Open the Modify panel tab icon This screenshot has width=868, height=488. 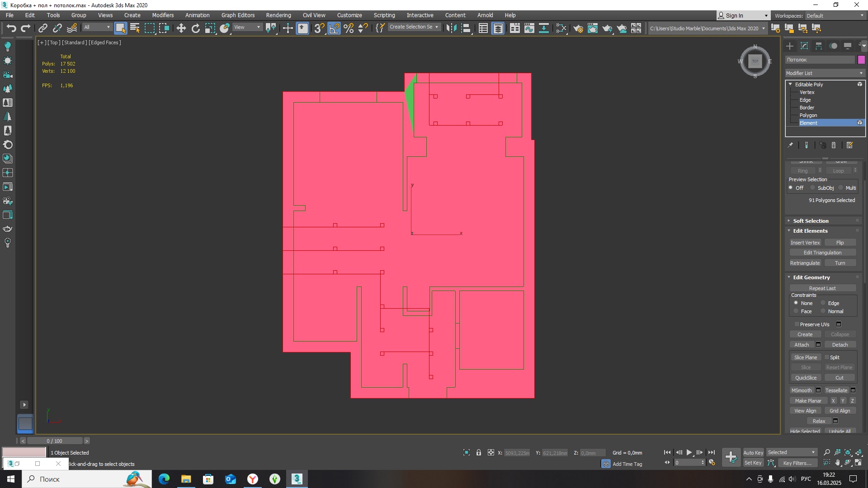(x=804, y=46)
